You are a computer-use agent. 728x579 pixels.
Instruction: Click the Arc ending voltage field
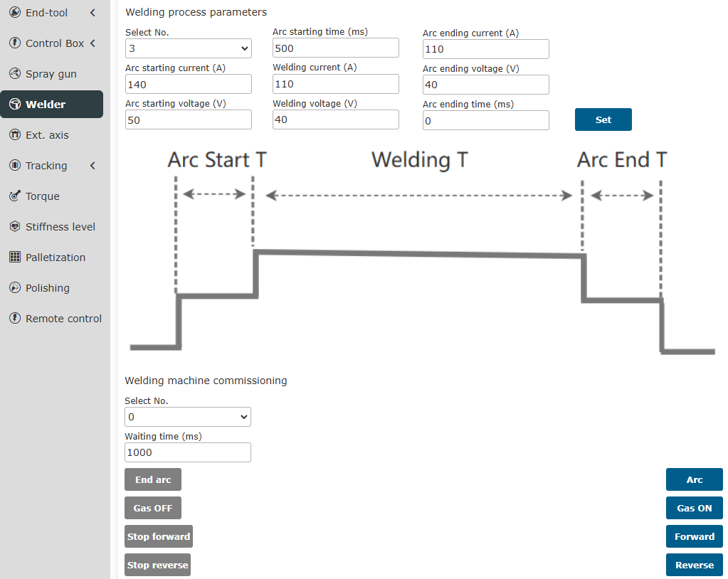[x=485, y=85]
